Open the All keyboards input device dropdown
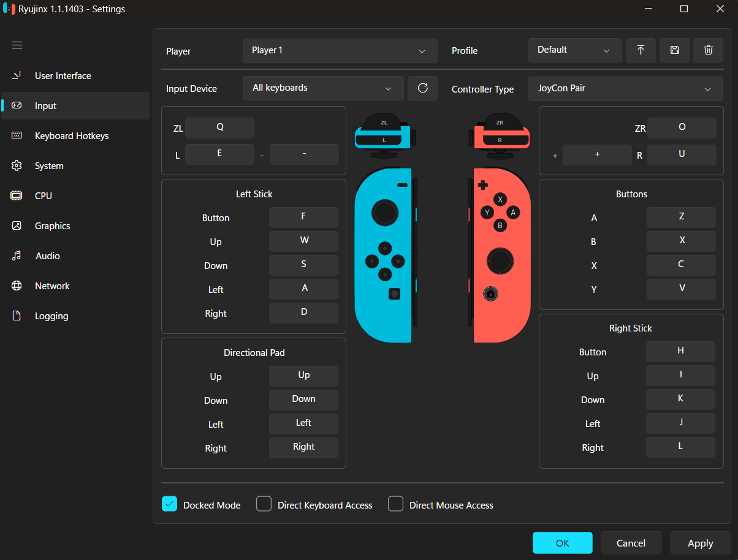 [x=323, y=88]
